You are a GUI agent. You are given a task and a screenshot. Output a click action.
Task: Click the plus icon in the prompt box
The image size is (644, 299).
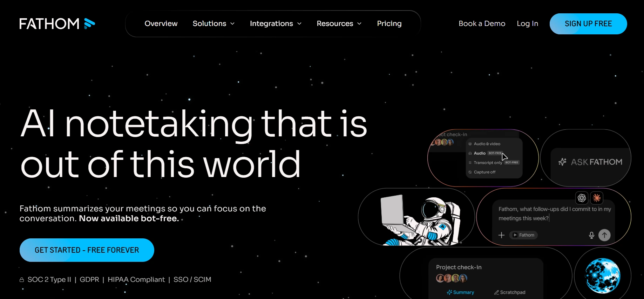pyautogui.click(x=502, y=235)
